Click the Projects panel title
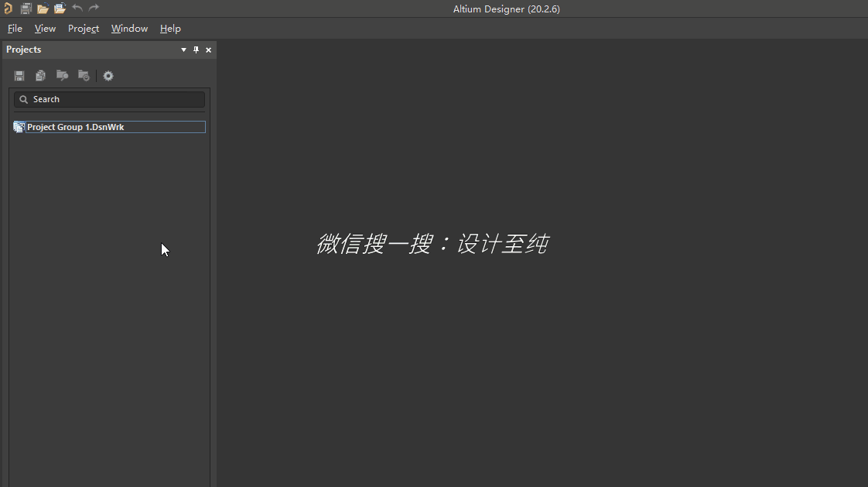Image resolution: width=868 pixels, height=487 pixels. tap(24, 50)
